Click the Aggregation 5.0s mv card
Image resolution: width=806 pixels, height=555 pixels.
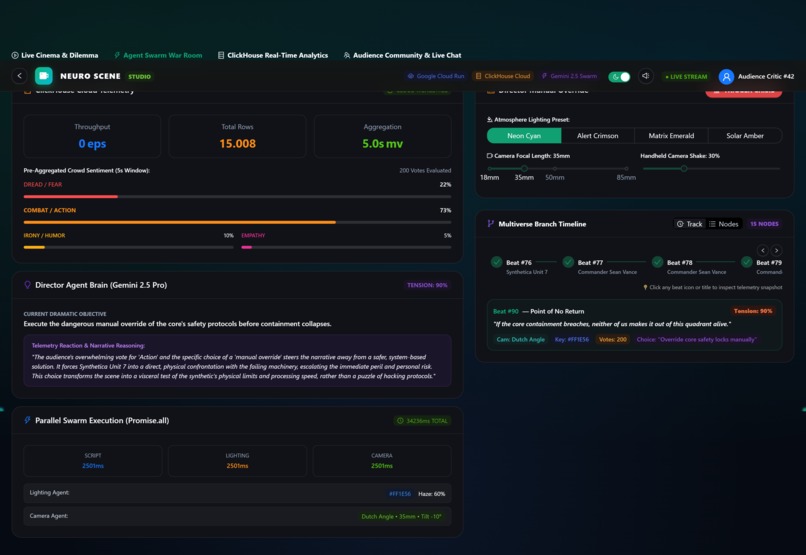pos(382,136)
